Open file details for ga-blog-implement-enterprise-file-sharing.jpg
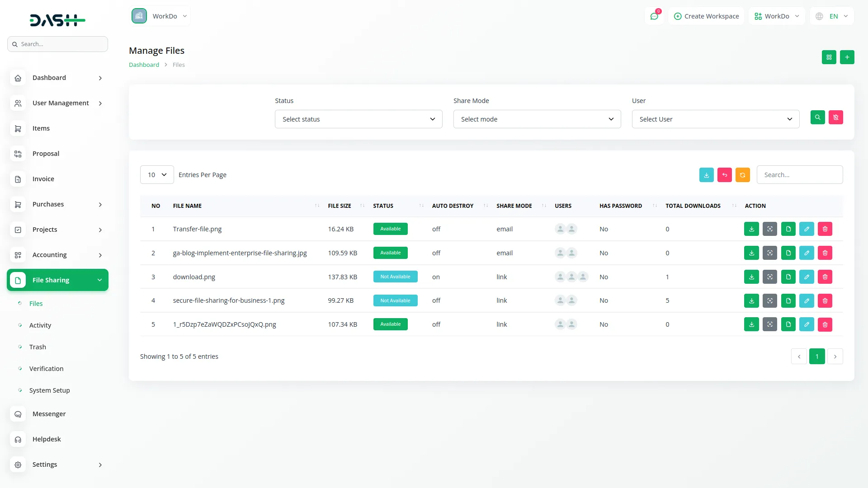Screen dimensions: 868x488 coord(788,253)
